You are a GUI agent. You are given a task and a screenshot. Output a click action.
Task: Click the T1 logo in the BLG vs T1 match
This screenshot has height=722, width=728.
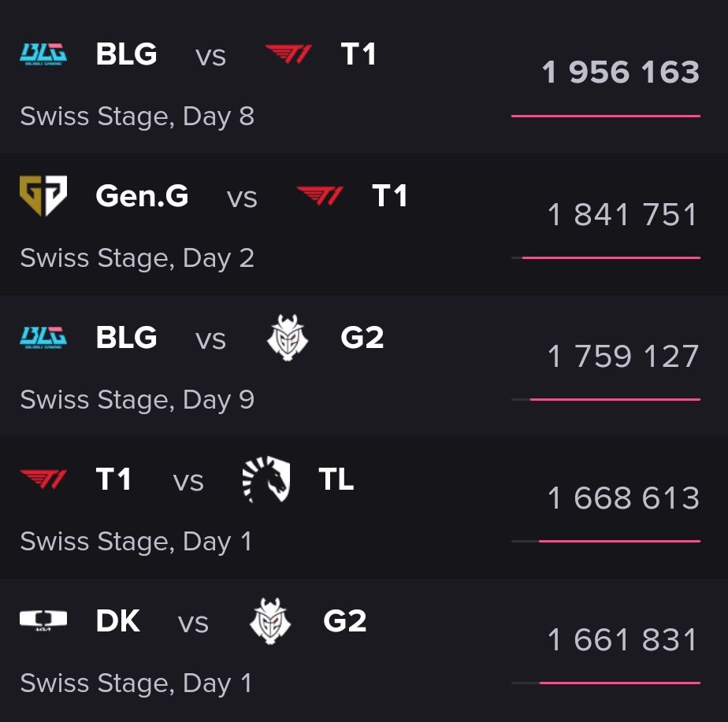tap(288, 54)
